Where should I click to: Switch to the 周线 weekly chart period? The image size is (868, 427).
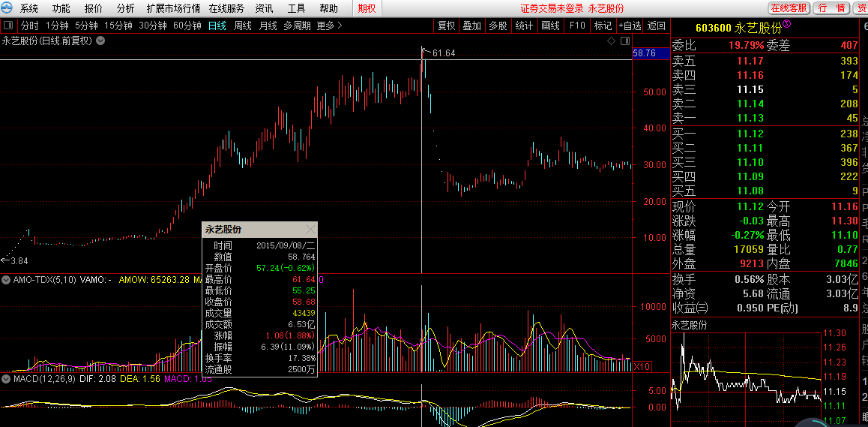(242, 26)
